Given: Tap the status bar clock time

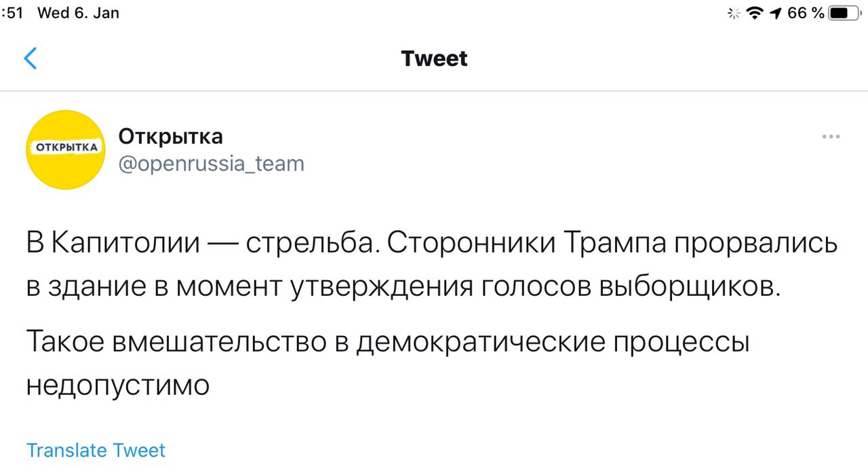Looking at the screenshot, I should click(x=12, y=13).
